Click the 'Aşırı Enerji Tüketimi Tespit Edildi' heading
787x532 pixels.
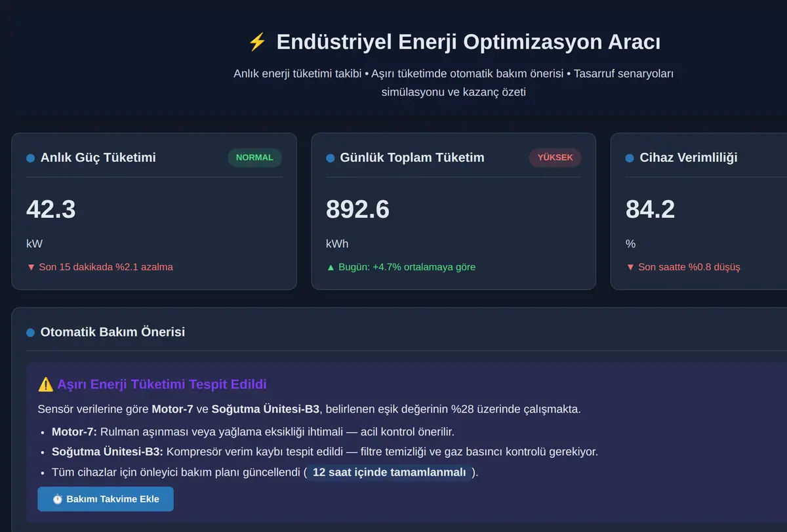[x=162, y=384]
